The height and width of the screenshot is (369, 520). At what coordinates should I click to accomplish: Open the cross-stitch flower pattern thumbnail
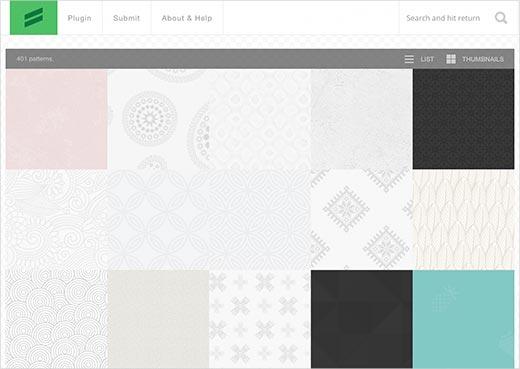[x=260, y=319]
